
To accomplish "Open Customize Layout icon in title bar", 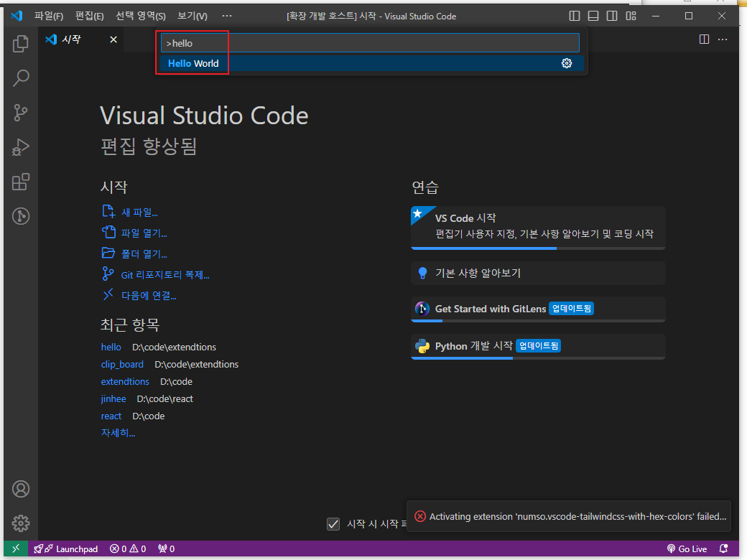I will point(631,17).
